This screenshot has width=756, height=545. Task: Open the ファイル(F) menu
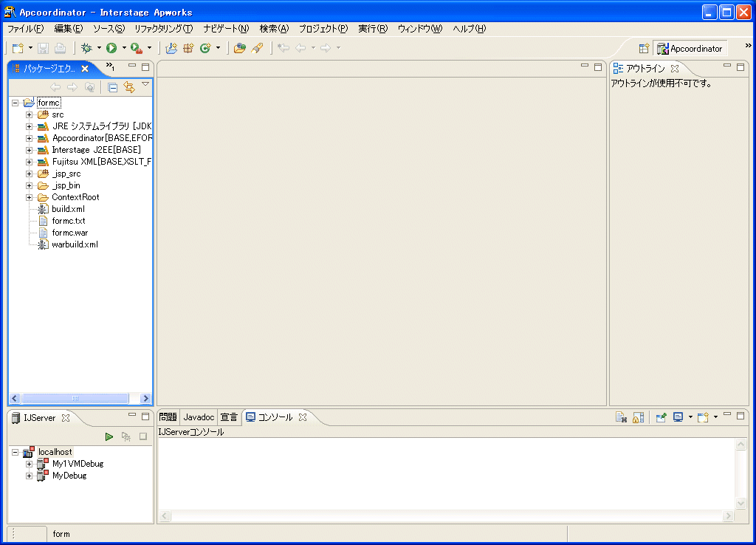[x=26, y=29]
